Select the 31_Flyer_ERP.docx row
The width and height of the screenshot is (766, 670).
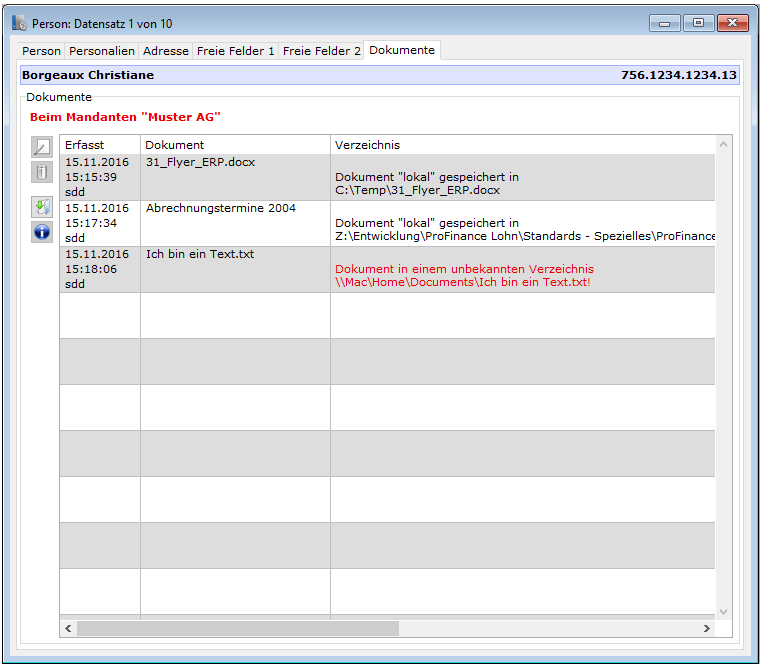tap(235, 177)
